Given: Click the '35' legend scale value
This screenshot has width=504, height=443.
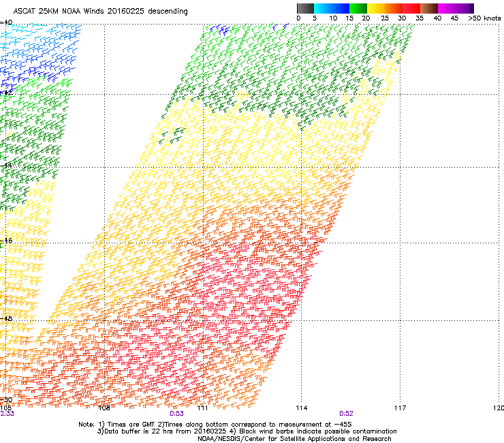Looking at the screenshot, I should pos(420,18).
